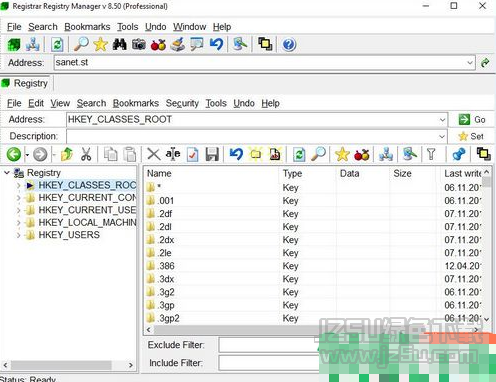This screenshot has width=496, height=382.
Task: Click the document with checkmark properties icon
Action: pyautogui.click(x=192, y=154)
